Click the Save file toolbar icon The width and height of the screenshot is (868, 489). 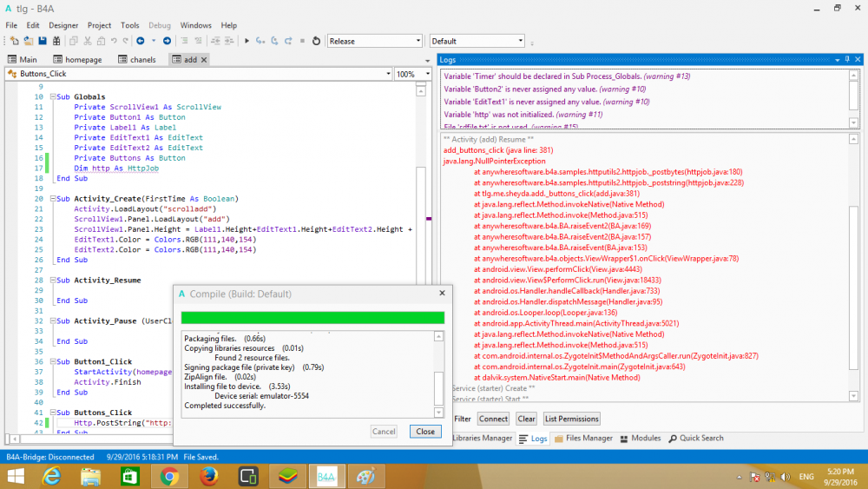tap(42, 41)
